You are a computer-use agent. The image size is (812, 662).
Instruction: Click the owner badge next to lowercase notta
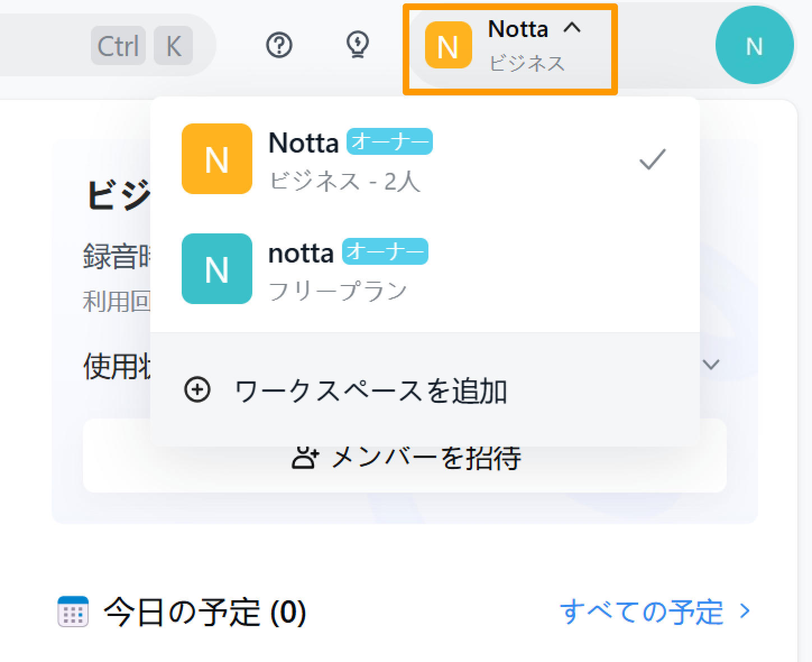pyautogui.click(x=385, y=251)
